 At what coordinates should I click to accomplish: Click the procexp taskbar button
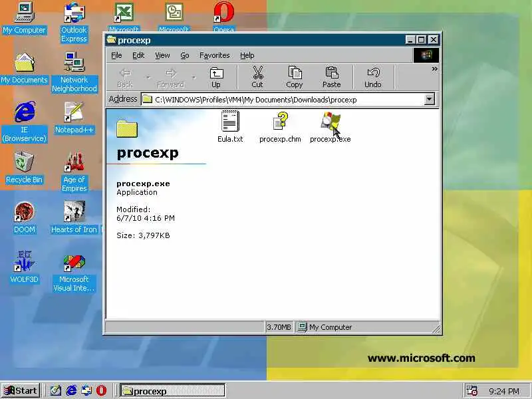click(x=172, y=390)
